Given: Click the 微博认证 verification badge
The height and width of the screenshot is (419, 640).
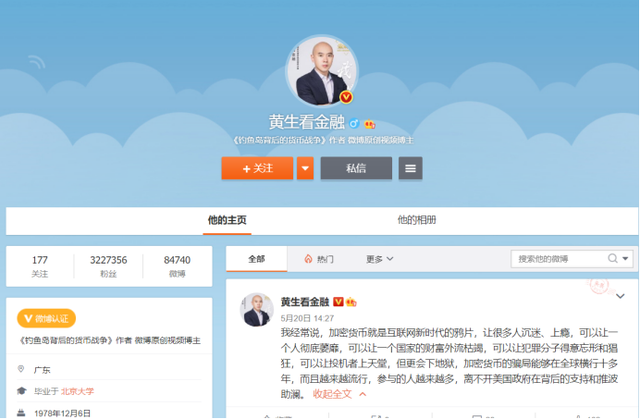Looking at the screenshot, I should point(46,318).
